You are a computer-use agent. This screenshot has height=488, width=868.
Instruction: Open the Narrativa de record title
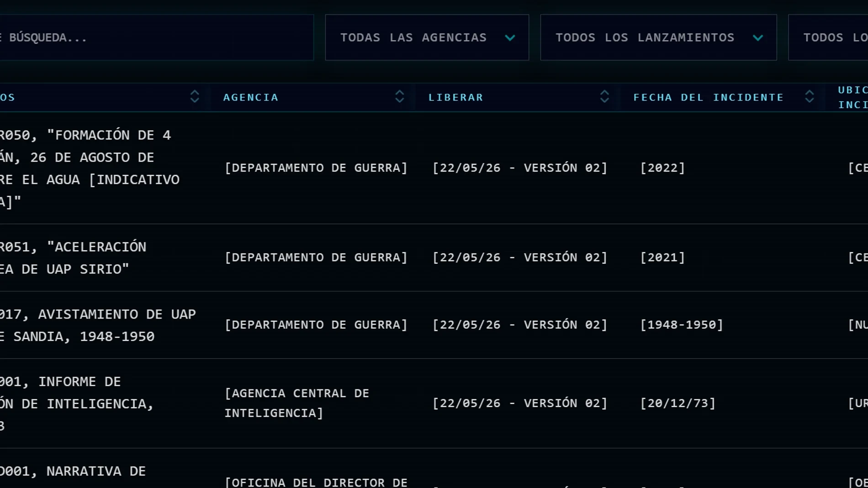pos(73,471)
